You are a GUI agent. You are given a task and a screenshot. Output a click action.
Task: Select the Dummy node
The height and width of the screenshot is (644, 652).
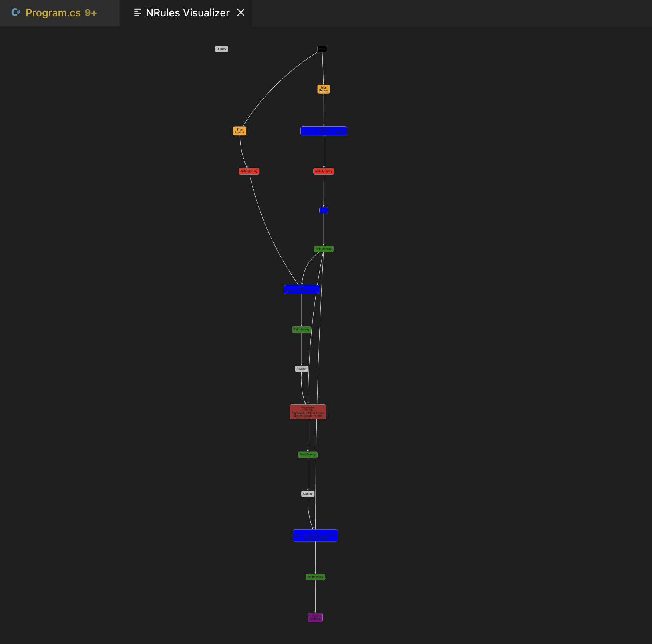tap(221, 49)
